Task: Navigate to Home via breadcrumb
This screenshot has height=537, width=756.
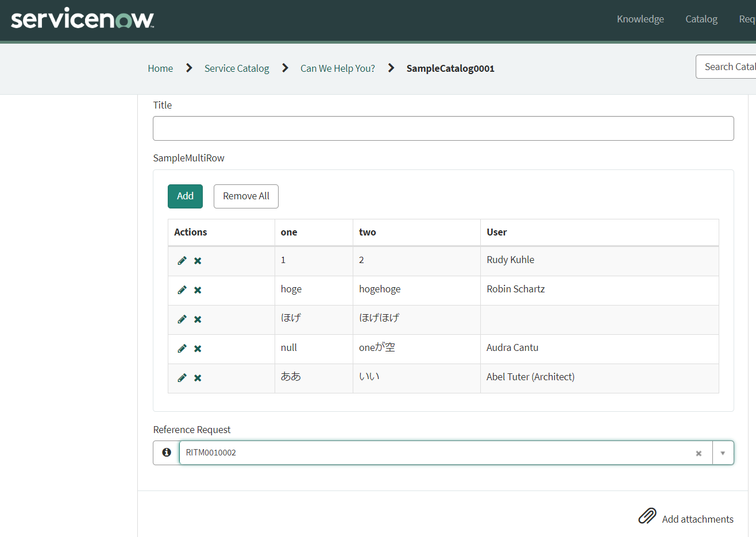Action: tap(160, 68)
